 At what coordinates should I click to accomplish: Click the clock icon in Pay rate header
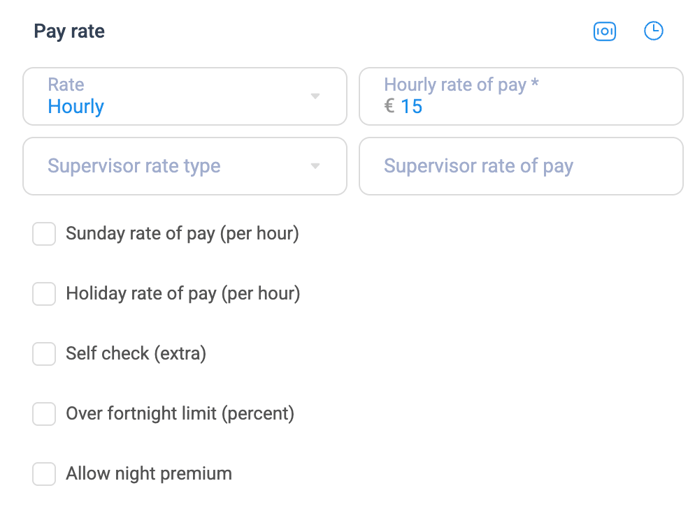[653, 31]
